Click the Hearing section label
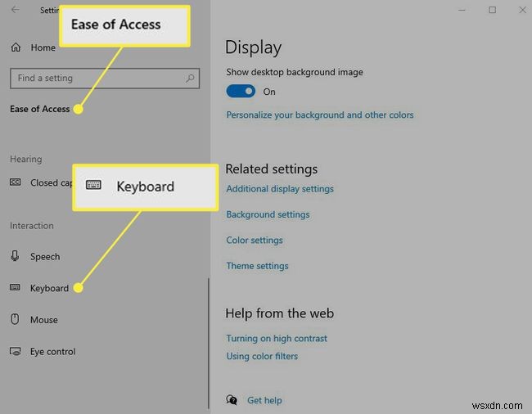 point(26,159)
